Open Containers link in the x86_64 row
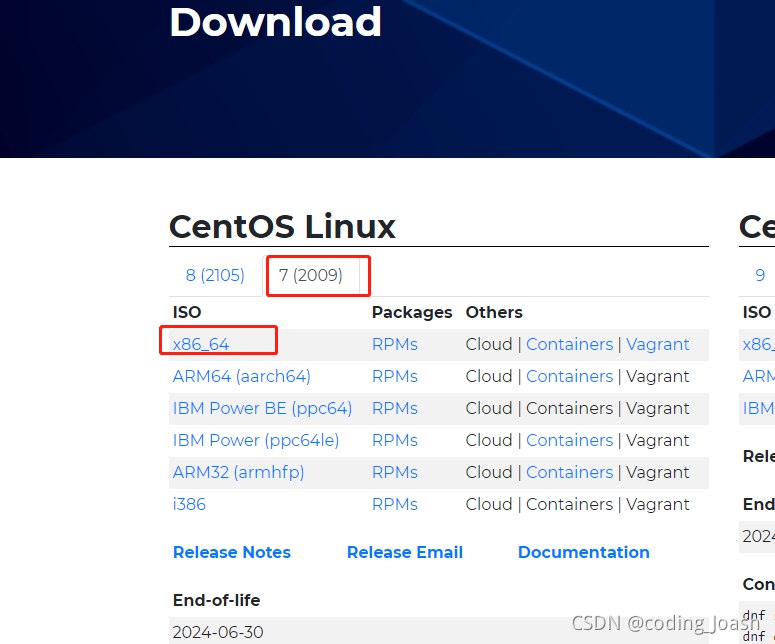Image resolution: width=775 pixels, height=644 pixels. (569, 344)
